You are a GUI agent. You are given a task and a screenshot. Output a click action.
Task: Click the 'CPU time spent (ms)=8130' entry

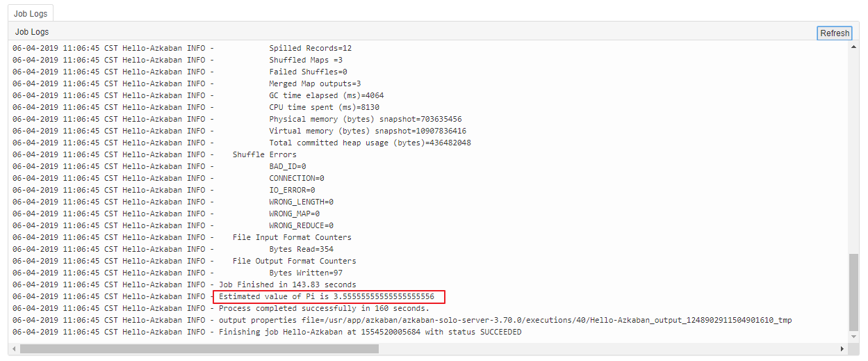(324, 107)
